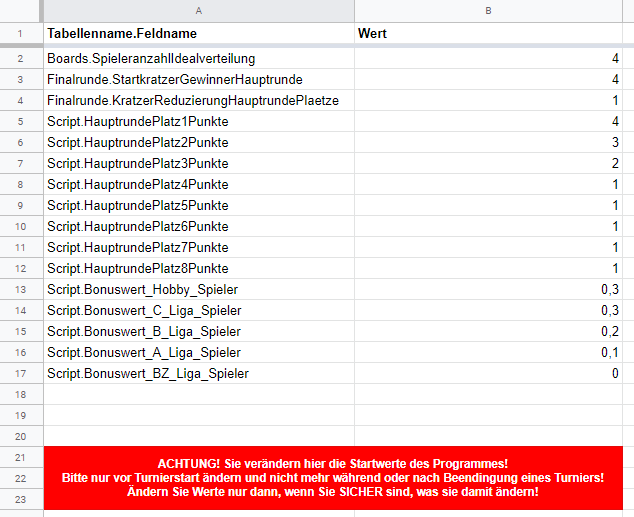Click the Tabellenname.Feldname header cell
The width and height of the screenshot is (634, 517).
click(x=198, y=34)
